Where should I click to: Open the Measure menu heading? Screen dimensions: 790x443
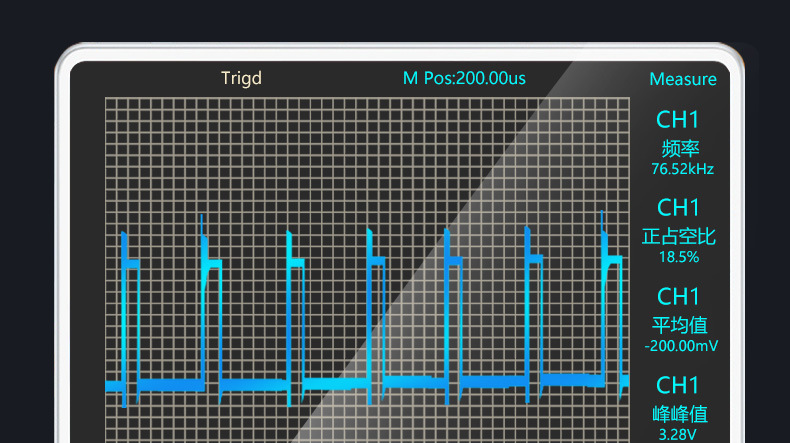(683, 79)
